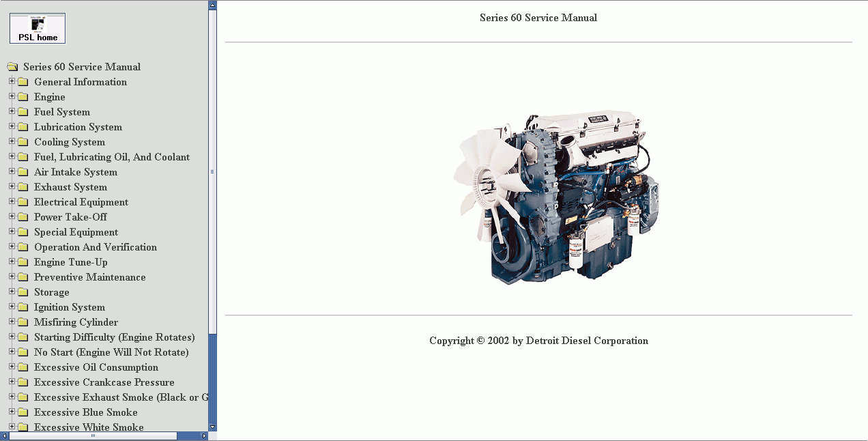Select the Misfiring Cylinder topic
Image resolution: width=868 pixels, height=441 pixels.
(76, 322)
